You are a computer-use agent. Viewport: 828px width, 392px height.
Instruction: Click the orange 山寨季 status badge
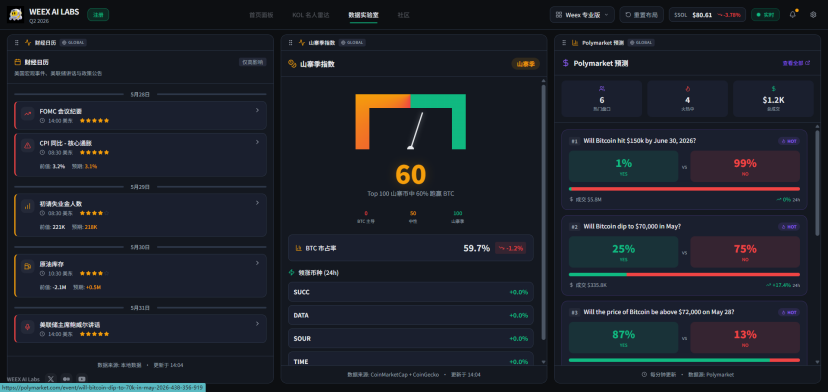tap(525, 64)
